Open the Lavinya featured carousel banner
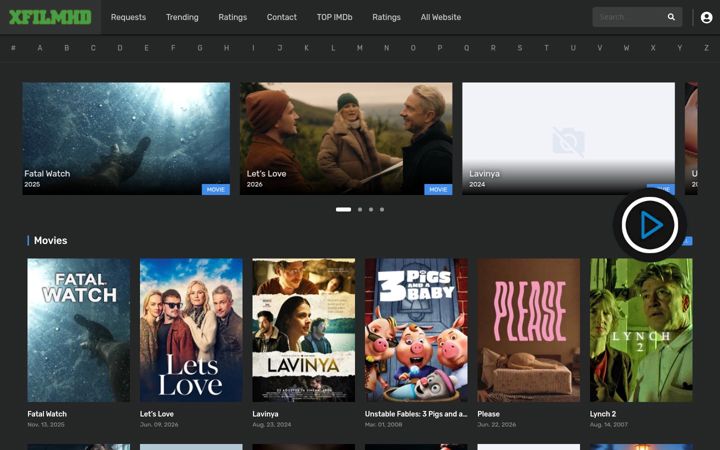 coord(568,139)
